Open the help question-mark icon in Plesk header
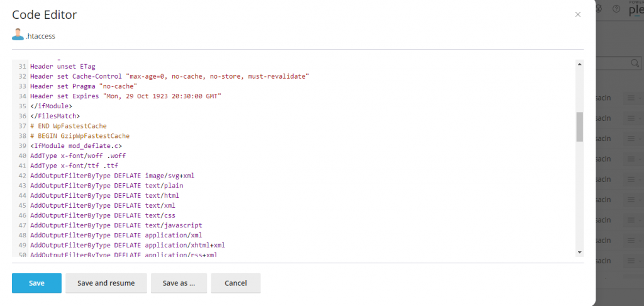Viewport: 644px width, 306px height. click(616, 9)
